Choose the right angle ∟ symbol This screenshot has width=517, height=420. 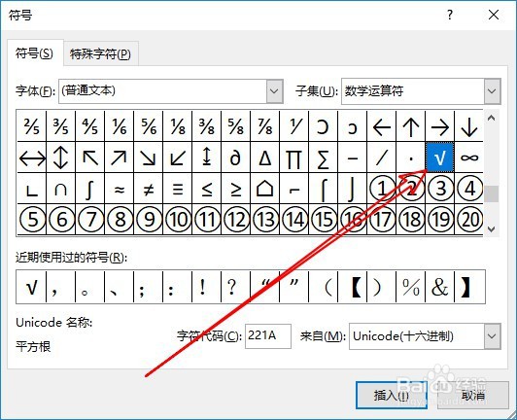coord(32,189)
